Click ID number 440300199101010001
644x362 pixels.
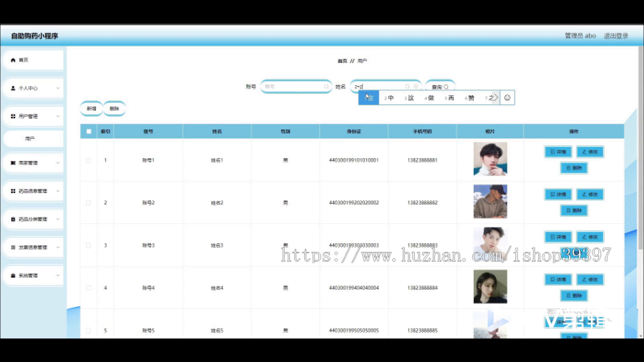coord(353,160)
